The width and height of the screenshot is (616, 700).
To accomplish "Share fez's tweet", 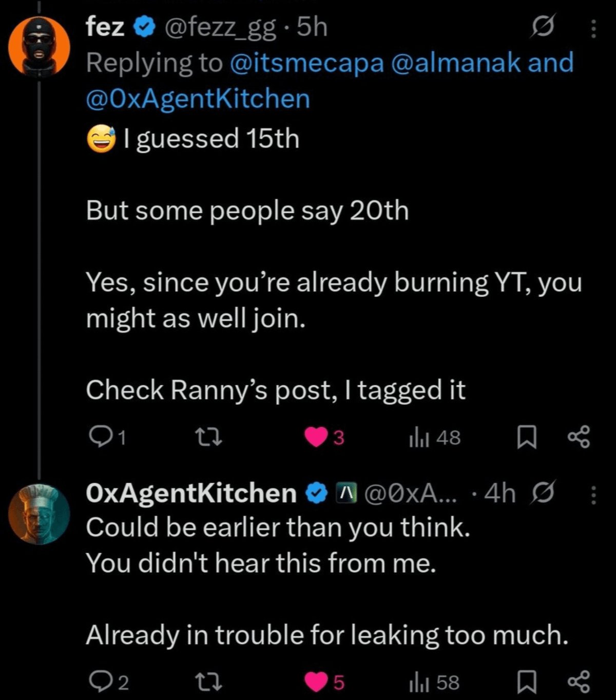I will (579, 438).
